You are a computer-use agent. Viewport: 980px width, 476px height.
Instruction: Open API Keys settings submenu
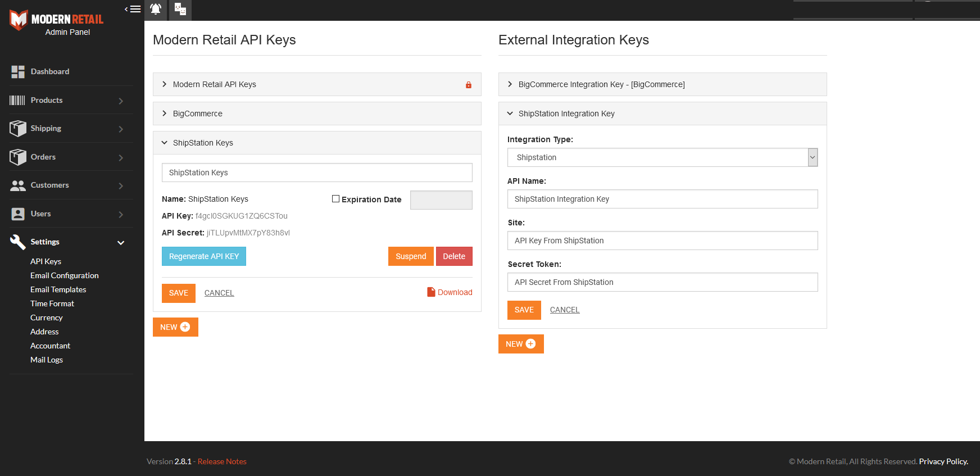pos(46,261)
